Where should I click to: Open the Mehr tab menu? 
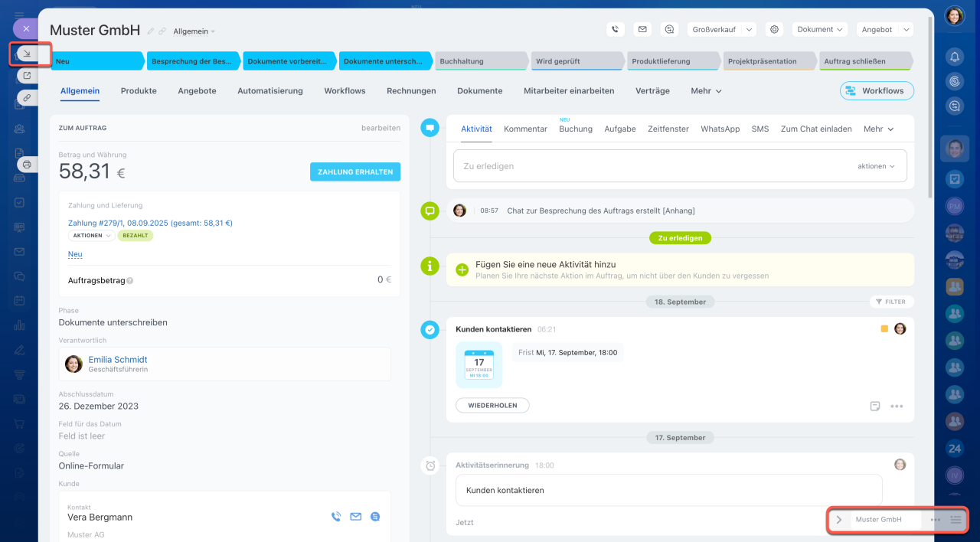(705, 90)
